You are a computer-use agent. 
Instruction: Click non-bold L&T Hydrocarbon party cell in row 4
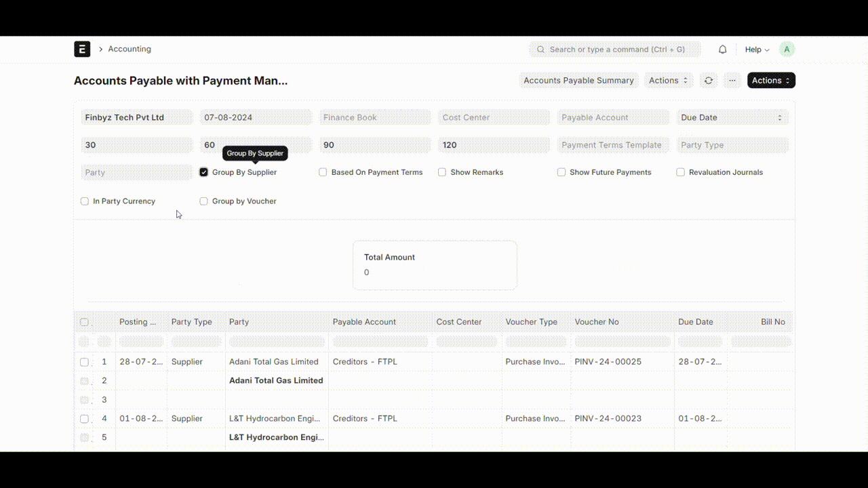[275, 419]
